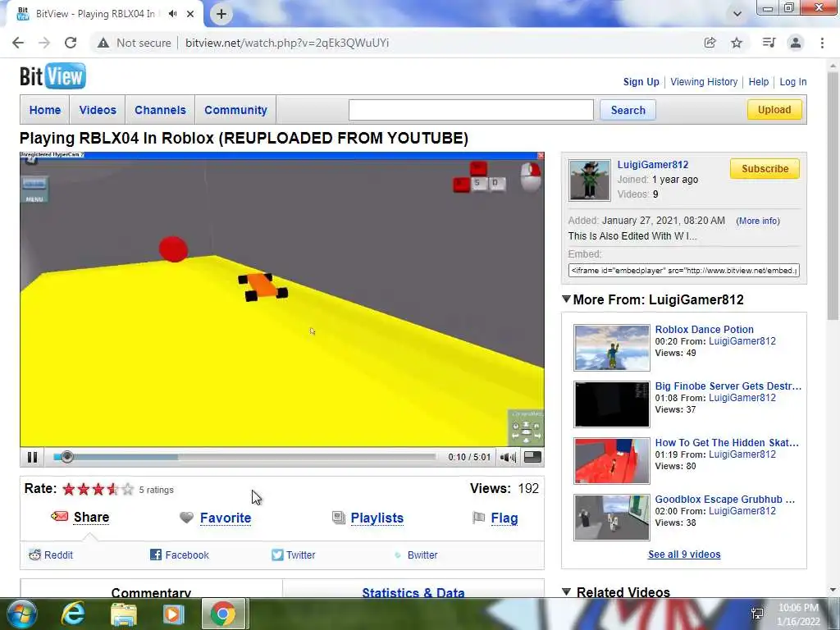The image size is (840, 630).
Task: Share via the Reddit icon
Action: coord(34,555)
